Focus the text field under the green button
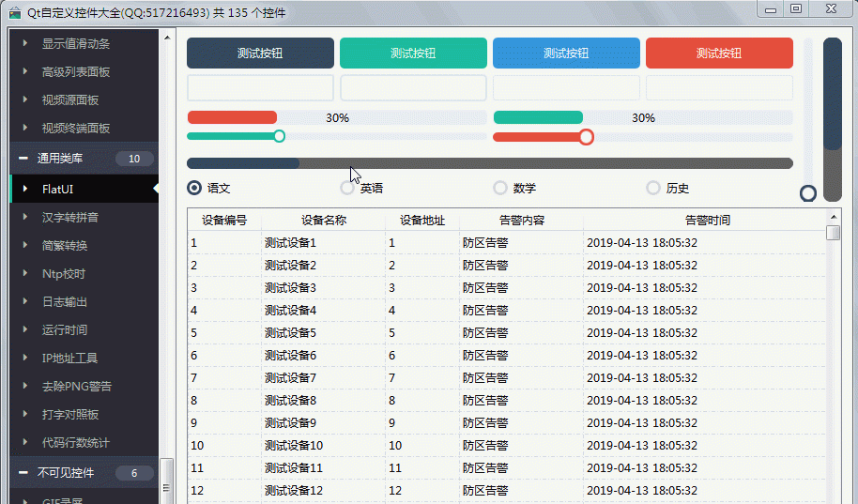The height and width of the screenshot is (504, 858). point(413,87)
